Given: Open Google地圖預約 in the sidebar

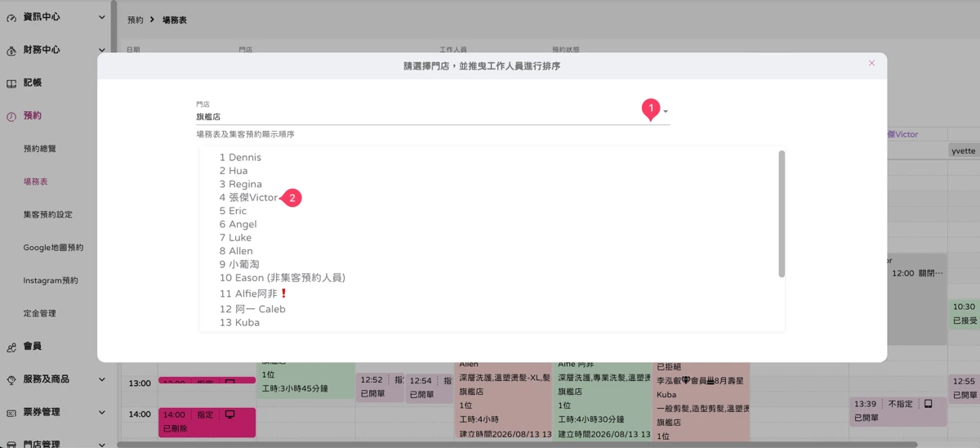Looking at the screenshot, I should click(53, 247).
